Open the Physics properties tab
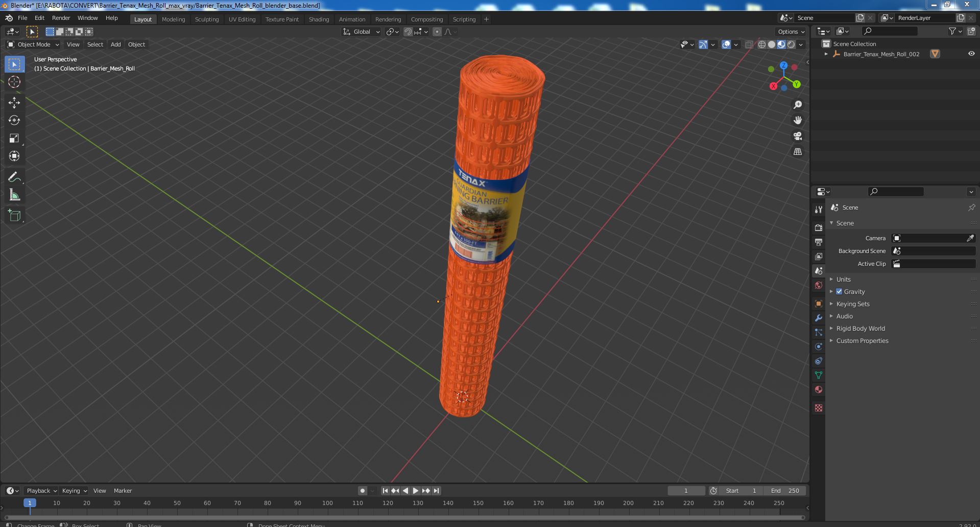This screenshot has height=527, width=980. pos(819,347)
